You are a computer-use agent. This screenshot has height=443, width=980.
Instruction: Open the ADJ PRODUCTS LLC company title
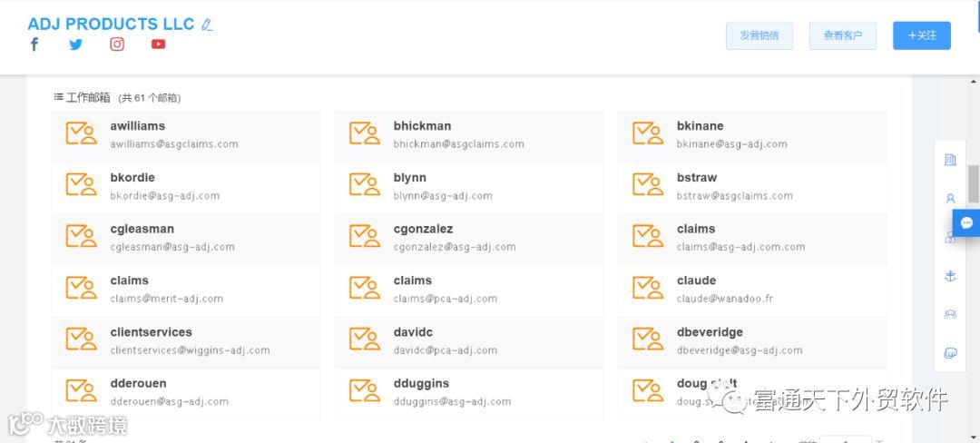coord(112,25)
